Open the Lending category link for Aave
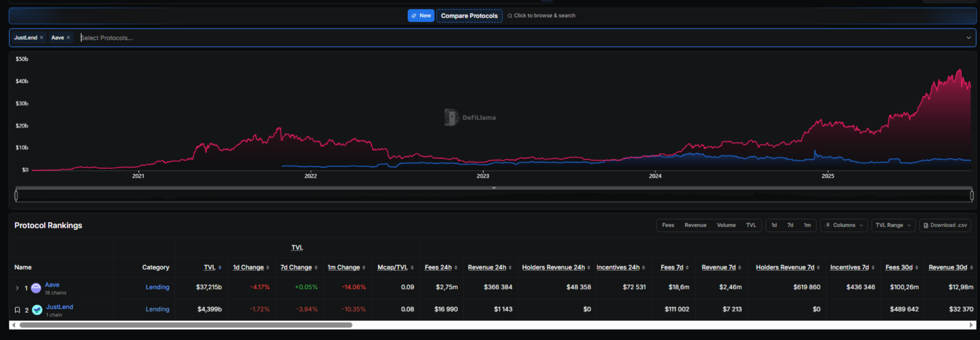This screenshot has height=340, width=980. point(157,287)
